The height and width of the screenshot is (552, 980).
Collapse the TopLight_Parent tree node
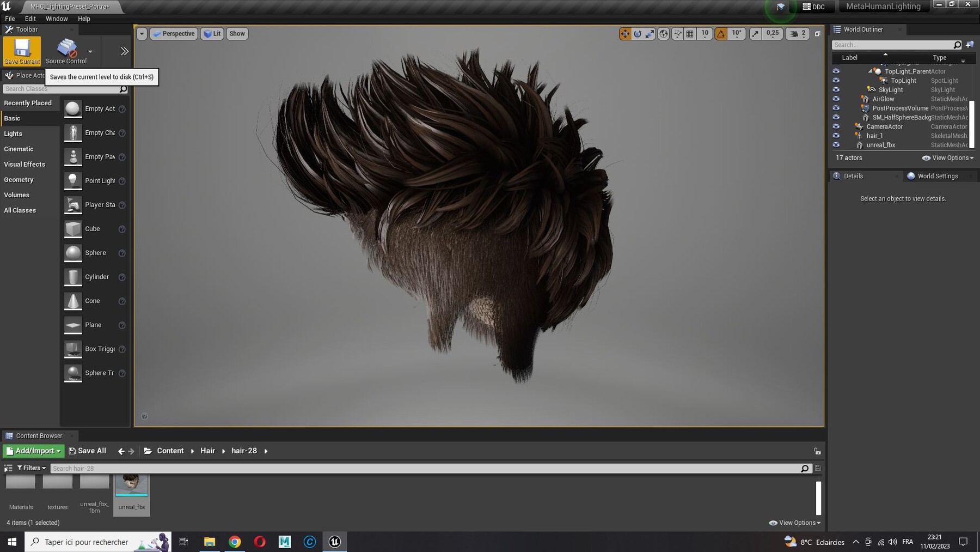tap(869, 71)
